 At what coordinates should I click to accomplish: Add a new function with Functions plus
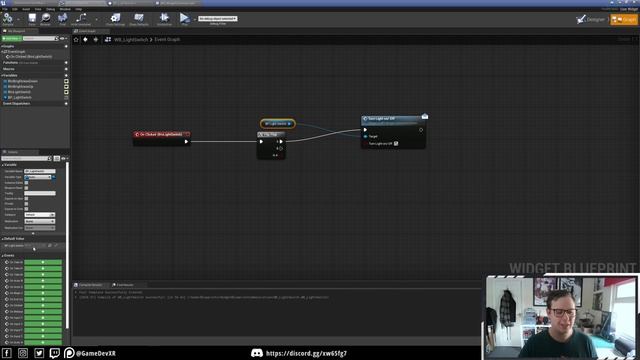(66, 63)
